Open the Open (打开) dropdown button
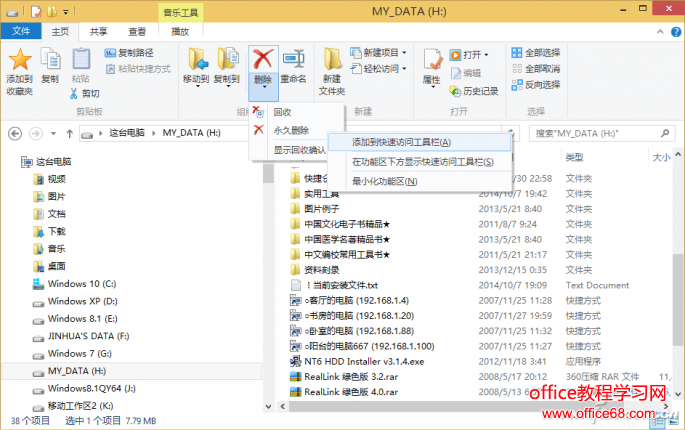The height and width of the screenshot is (430, 685). point(469,55)
